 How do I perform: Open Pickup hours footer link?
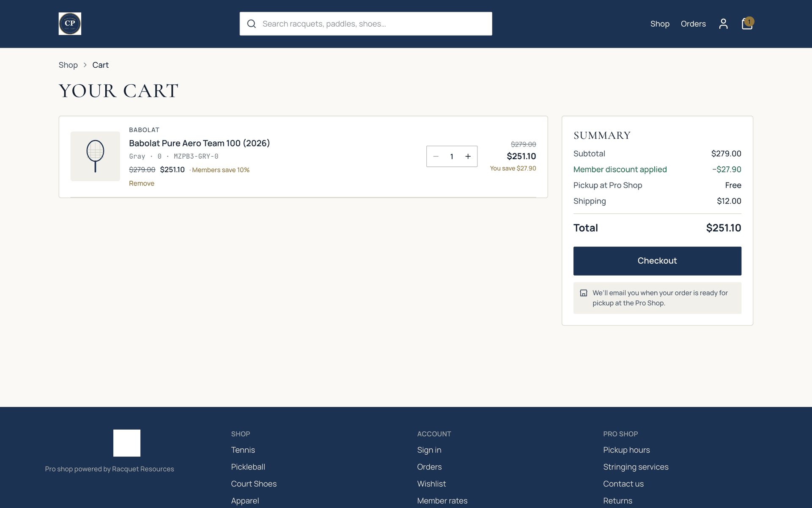[x=626, y=450]
